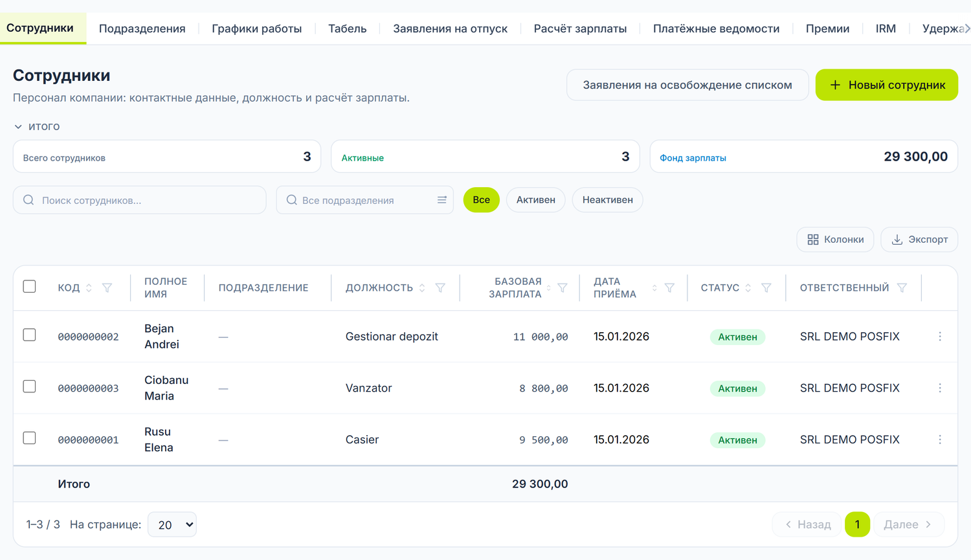Open the Графики работы tab
This screenshot has width=971, height=560.
pyautogui.click(x=257, y=28)
